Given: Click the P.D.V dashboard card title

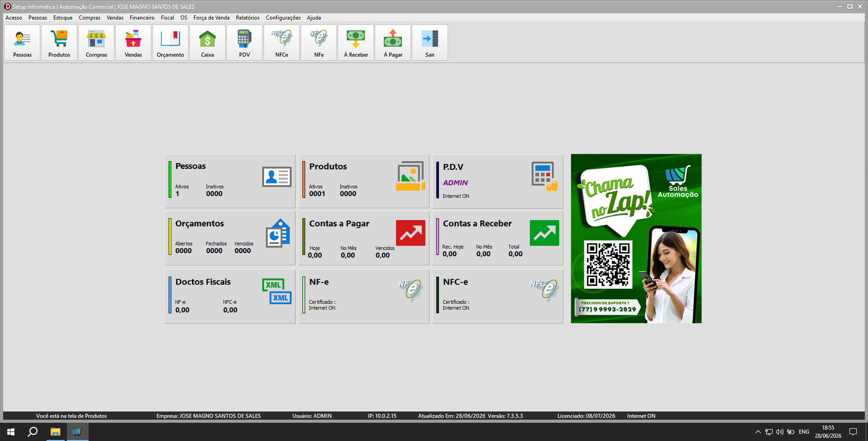Looking at the screenshot, I should coord(453,167).
